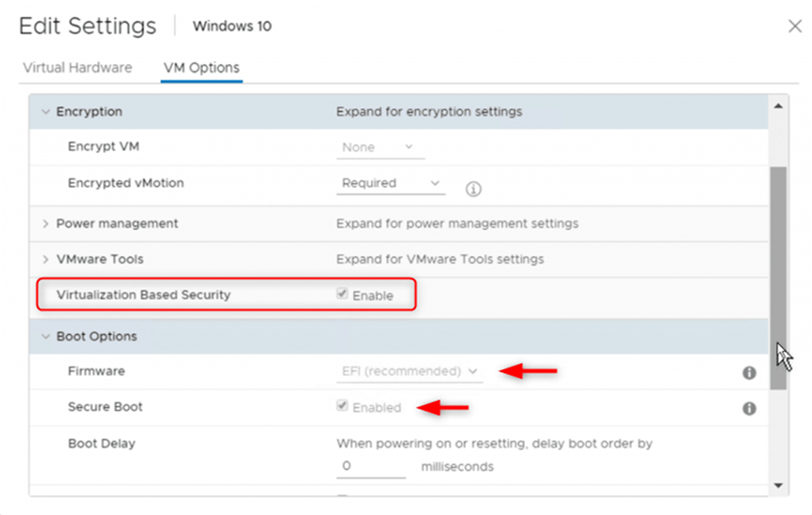Select the VM Options tab
812x515 pixels.
pos(201,68)
